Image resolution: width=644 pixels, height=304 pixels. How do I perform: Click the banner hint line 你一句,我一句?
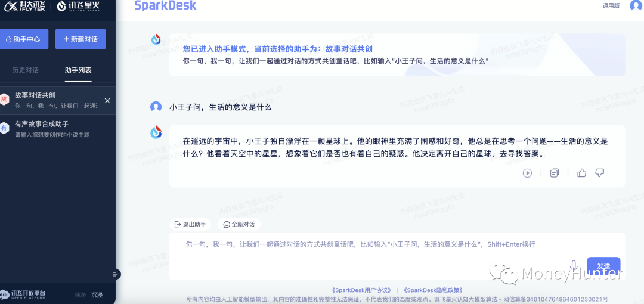tap(336, 61)
